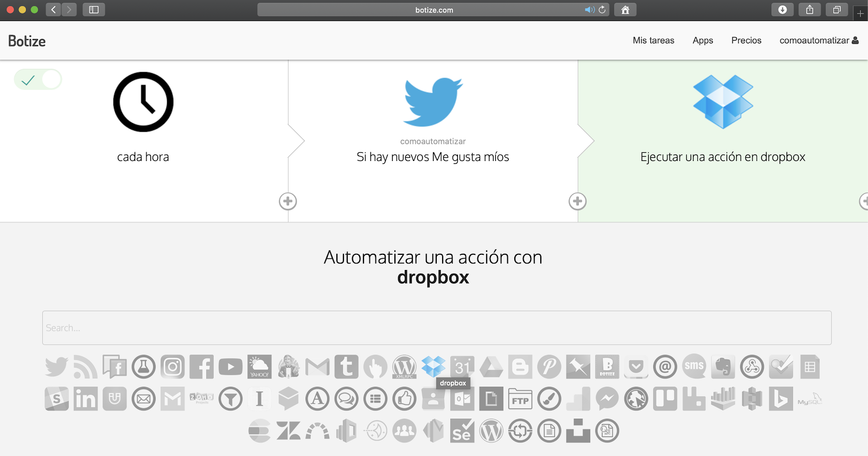868x456 pixels.
Task: Pick the webhook app icon
Action: 752,367
